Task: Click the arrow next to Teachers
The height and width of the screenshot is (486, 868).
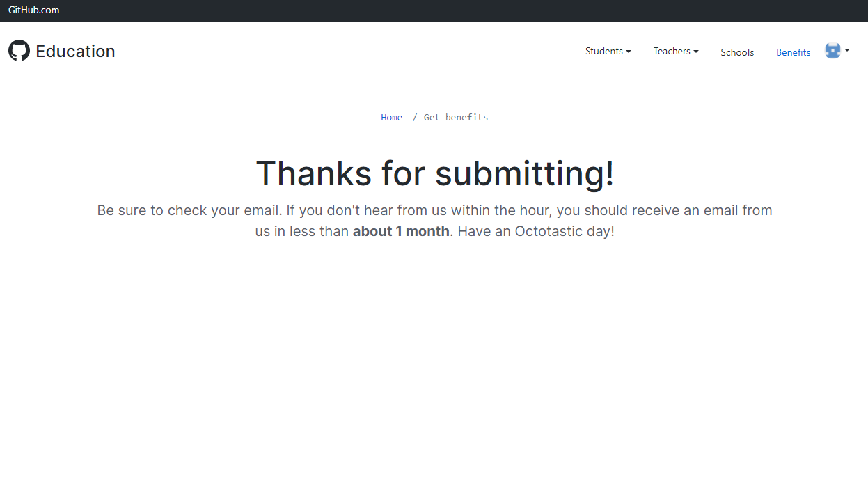Action: (695, 52)
